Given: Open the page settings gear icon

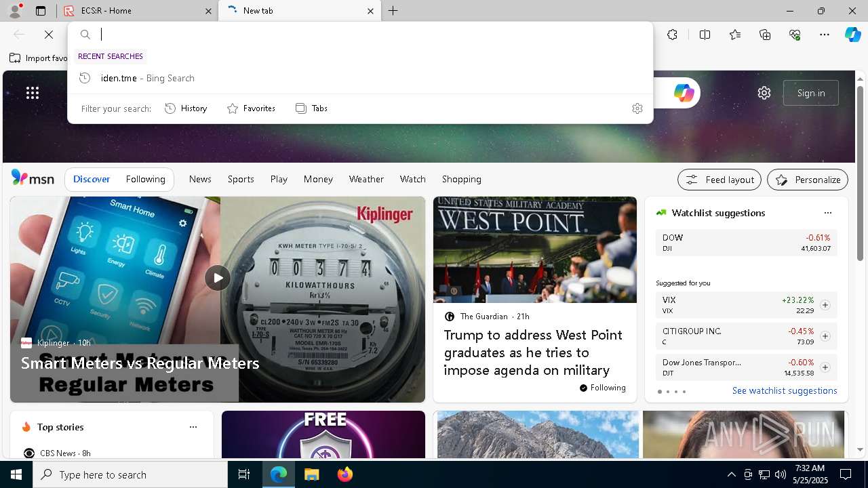Looking at the screenshot, I should pyautogui.click(x=764, y=93).
